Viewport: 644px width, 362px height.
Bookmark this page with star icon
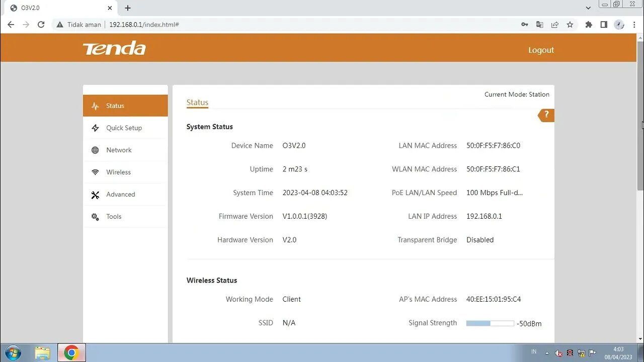click(x=570, y=24)
